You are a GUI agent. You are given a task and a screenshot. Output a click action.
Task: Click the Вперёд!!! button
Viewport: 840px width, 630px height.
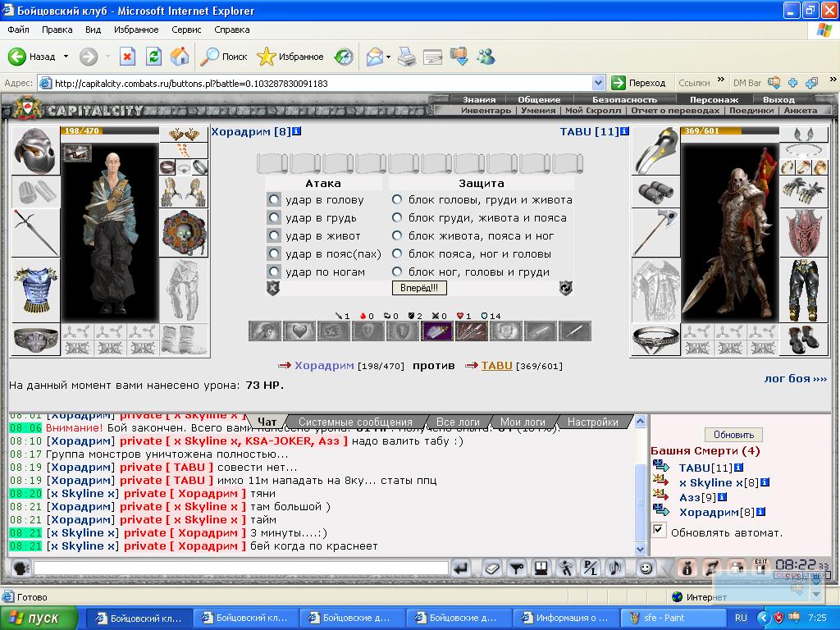point(419,288)
